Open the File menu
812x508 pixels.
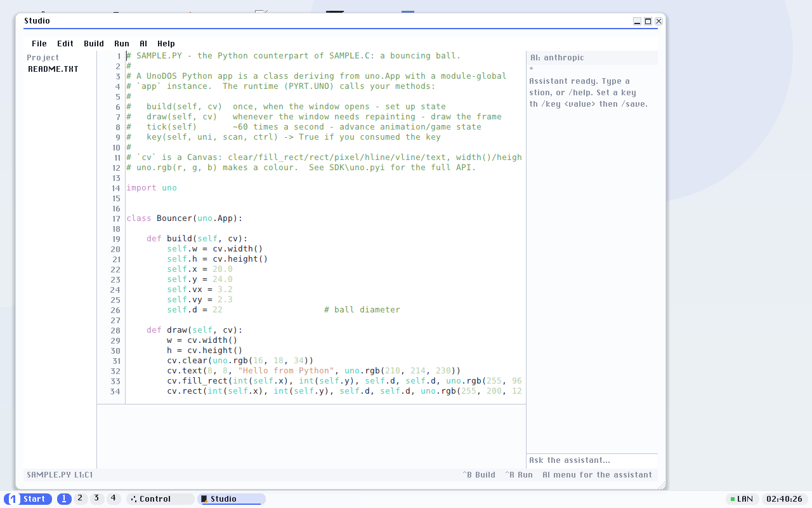point(39,44)
